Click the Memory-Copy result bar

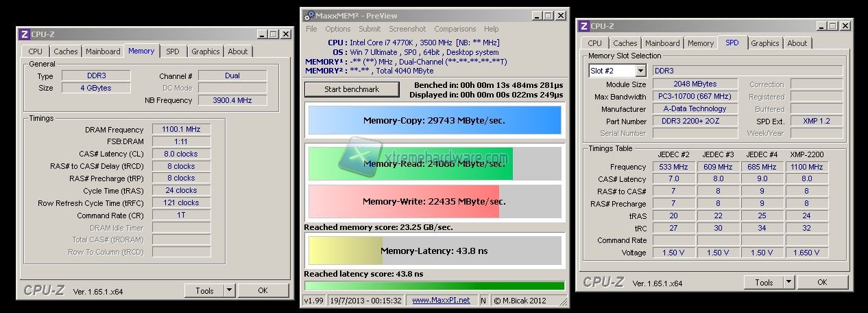point(434,120)
